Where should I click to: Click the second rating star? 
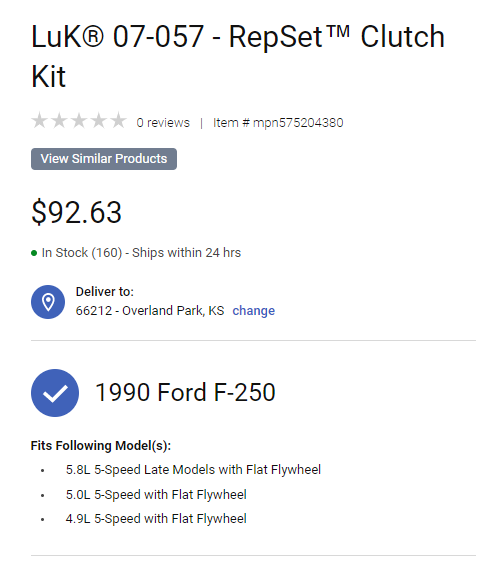click(x=59, y=121)
